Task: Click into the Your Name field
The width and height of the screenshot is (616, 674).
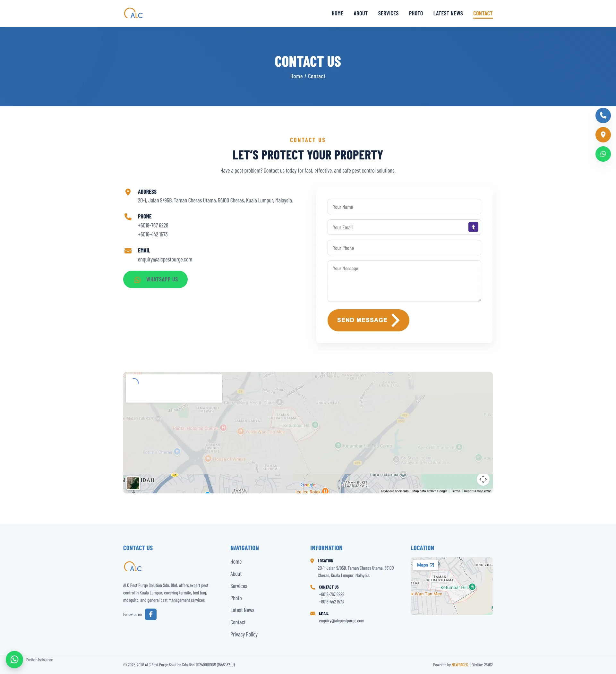Action: coord(404,207)
